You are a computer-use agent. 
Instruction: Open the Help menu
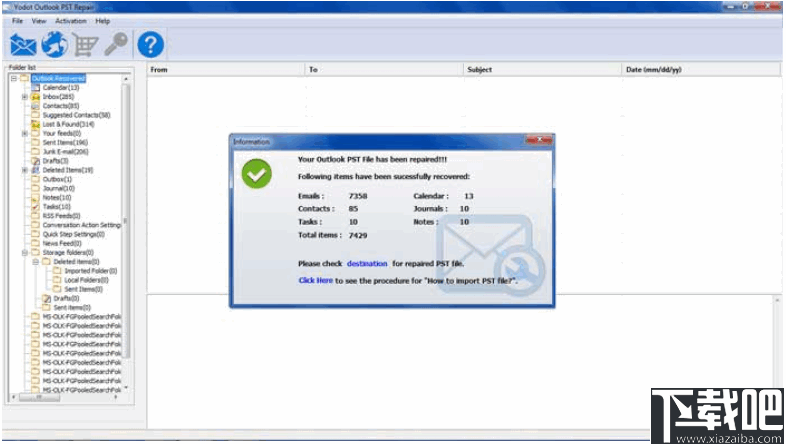[x=103, y=21]
